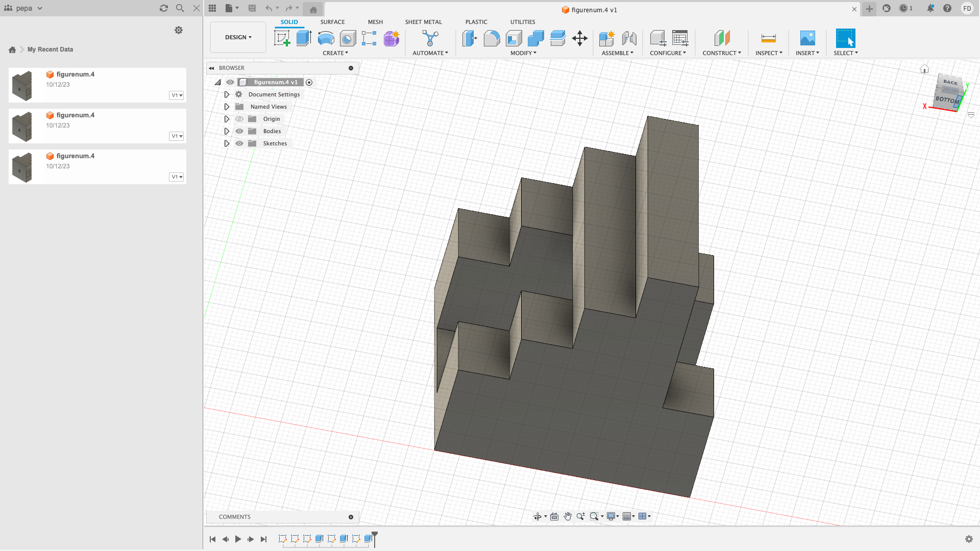Image resolution: width=980 pixels, height=551 pixels.
Task: Click the Joint tool icon
Action: pos(629,38)
